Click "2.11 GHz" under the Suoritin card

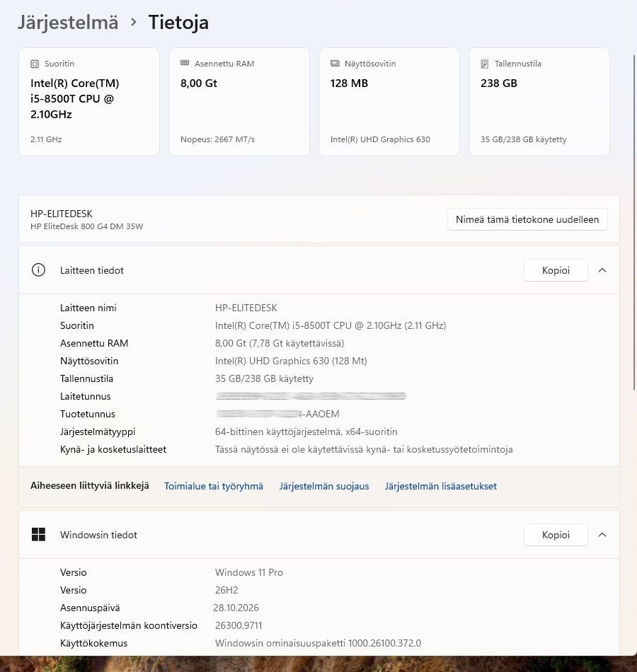(x=46, y=139)
